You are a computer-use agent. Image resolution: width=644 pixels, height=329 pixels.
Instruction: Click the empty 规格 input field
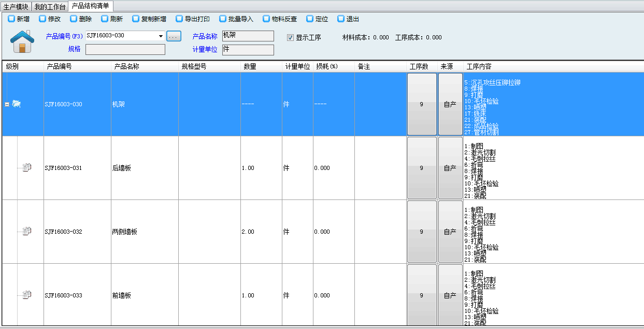coord(125,49)
